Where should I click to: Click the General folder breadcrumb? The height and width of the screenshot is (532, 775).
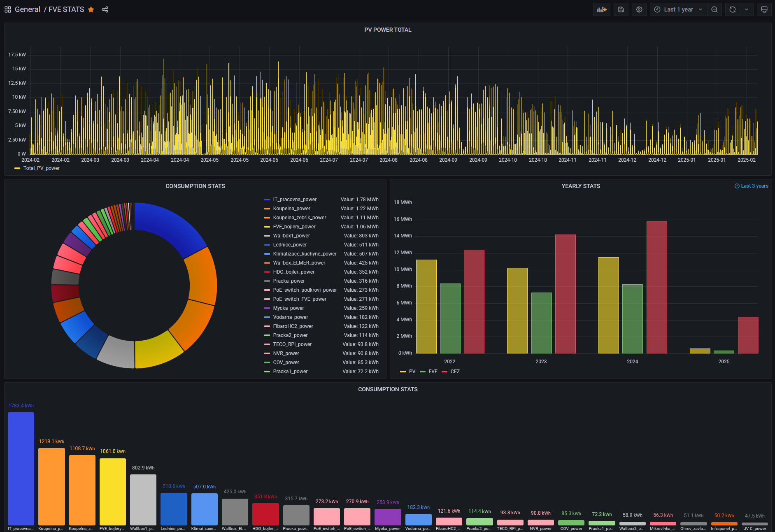pyautogui.click(x=28, y=9)
